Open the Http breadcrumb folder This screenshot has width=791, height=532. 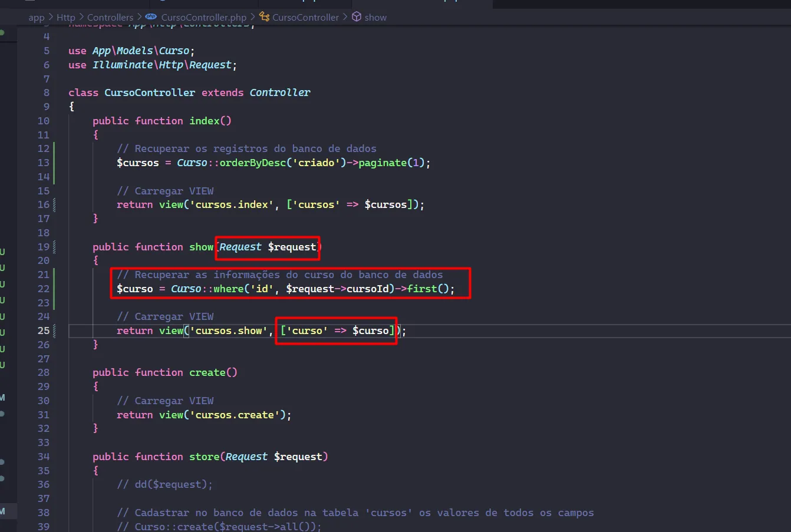pos(66,18)
